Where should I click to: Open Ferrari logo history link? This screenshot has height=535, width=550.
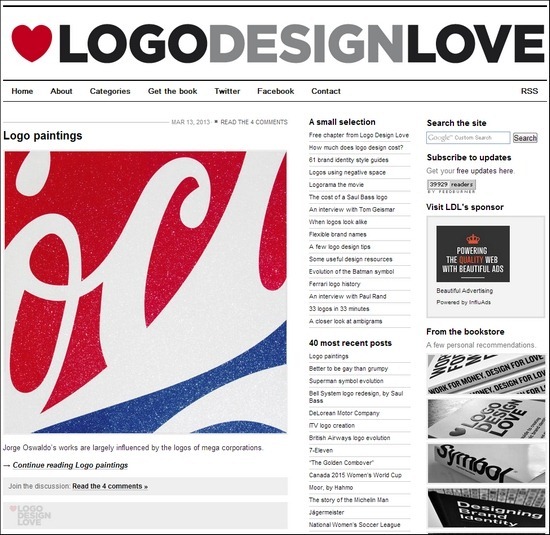(334, 284)
